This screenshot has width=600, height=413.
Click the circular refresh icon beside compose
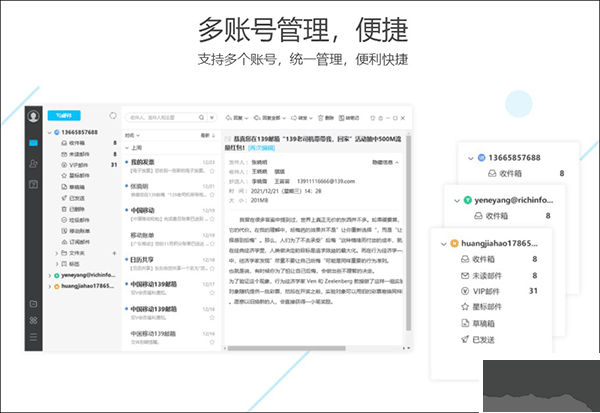point(113,116)
